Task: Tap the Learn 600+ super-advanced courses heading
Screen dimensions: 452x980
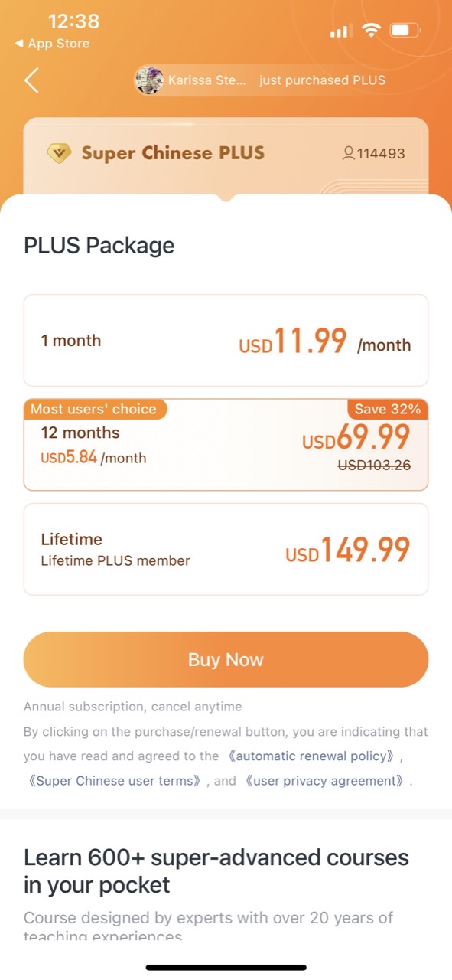Action: [x=216, y=871]
